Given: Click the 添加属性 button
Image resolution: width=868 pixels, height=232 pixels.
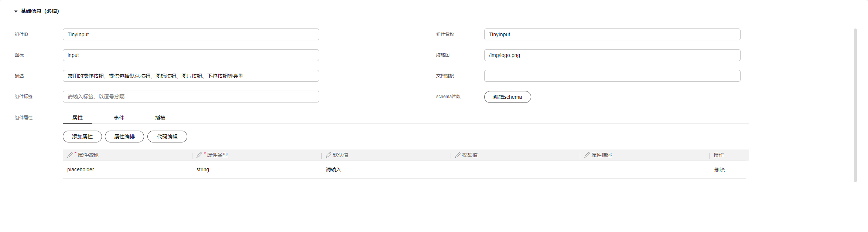Looking at the screenshot, I should pyautogui.click(x=82, y=137).
